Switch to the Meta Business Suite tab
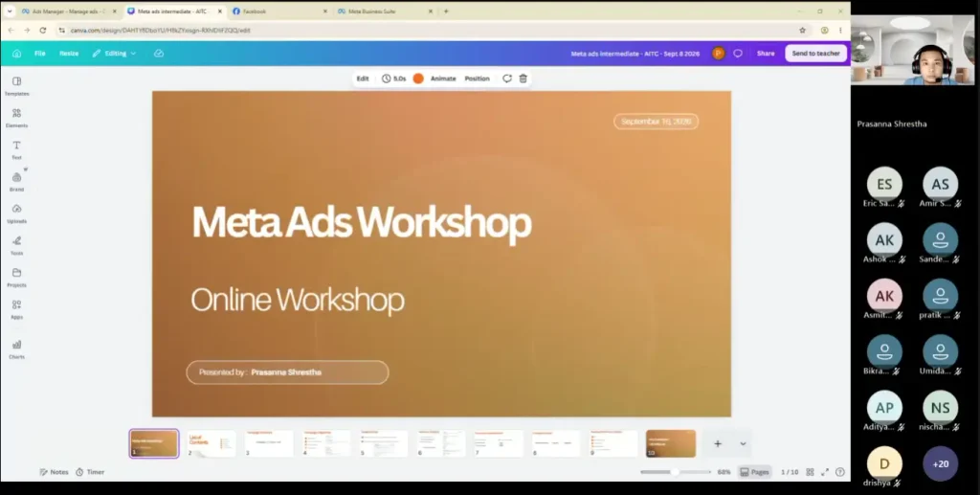This screenshot has height=495, width=980. point(385,11)
